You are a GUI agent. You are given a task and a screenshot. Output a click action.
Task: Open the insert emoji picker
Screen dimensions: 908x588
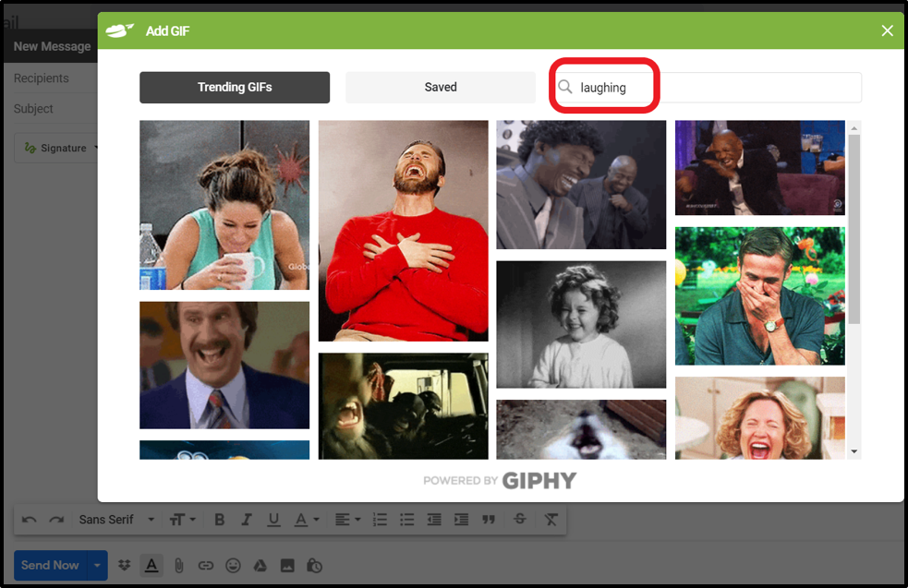point(233,565)
